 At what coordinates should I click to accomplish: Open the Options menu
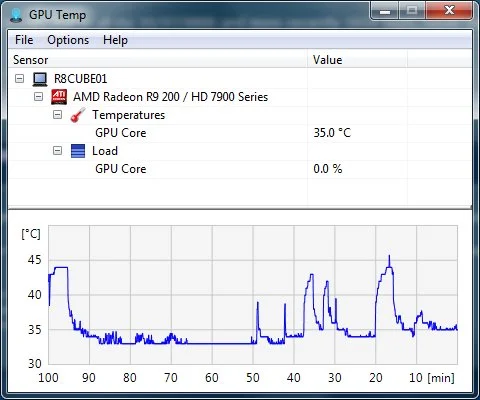coord(68,40)
